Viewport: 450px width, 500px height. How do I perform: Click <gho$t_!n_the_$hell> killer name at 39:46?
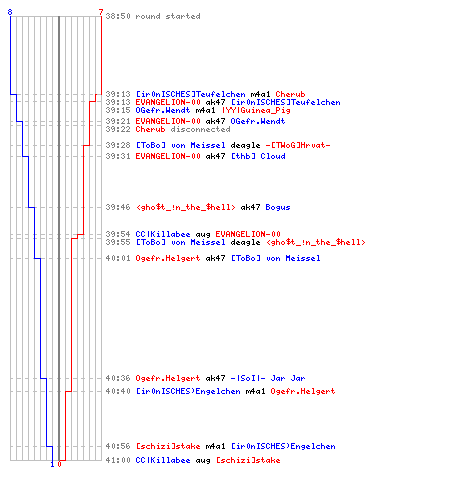[x=185, y=207]
